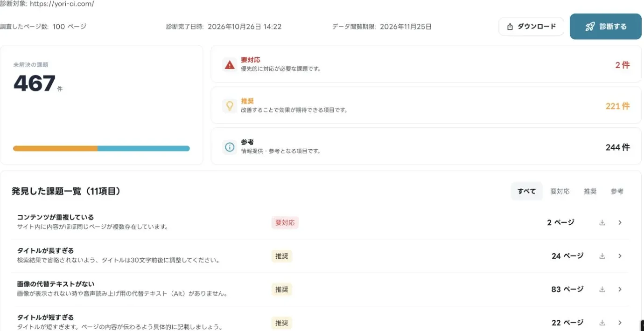Click the rocket icon in 診断する button
This screenshot has height=331, width=644.
[590, 27]
